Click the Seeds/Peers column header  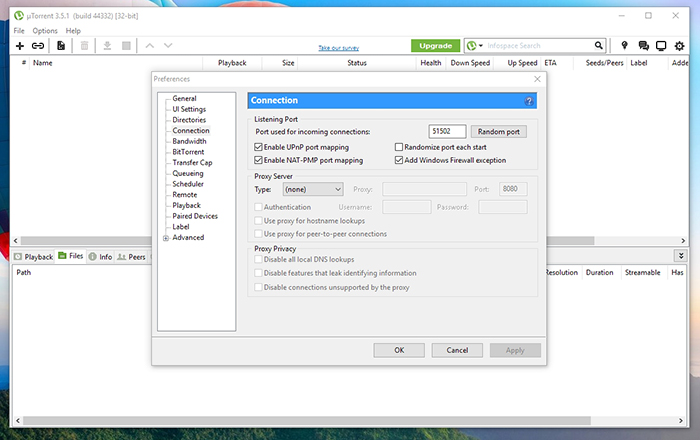tap(600, 63)
